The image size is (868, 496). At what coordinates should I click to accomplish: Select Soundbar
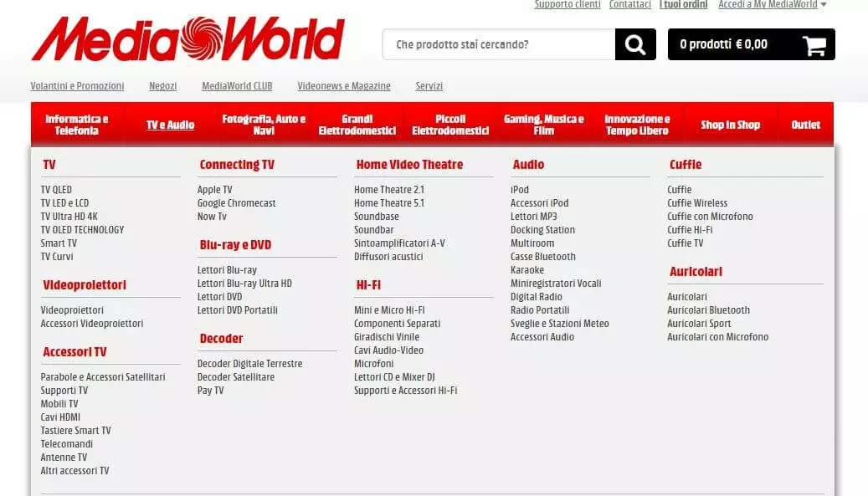click(373, 229)
